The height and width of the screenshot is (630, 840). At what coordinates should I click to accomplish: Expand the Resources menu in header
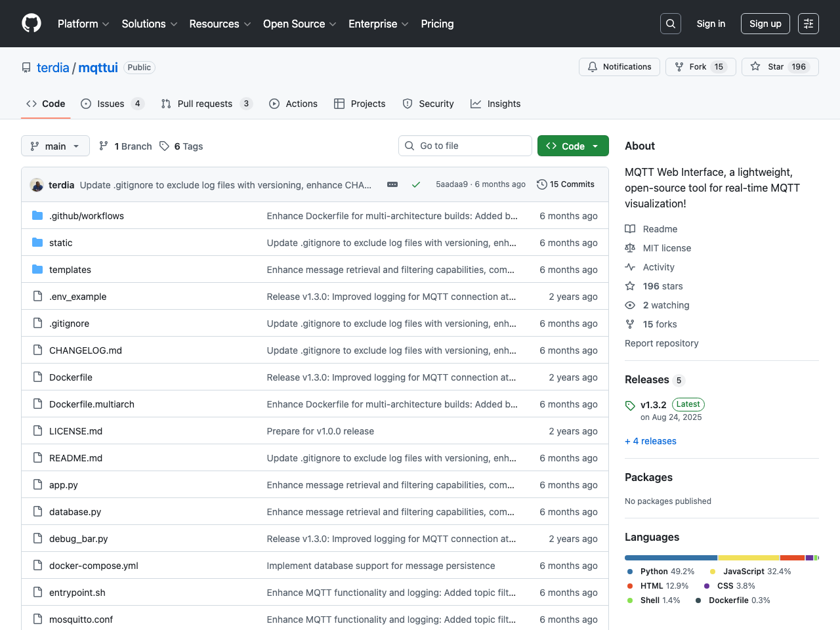point(219,24)
